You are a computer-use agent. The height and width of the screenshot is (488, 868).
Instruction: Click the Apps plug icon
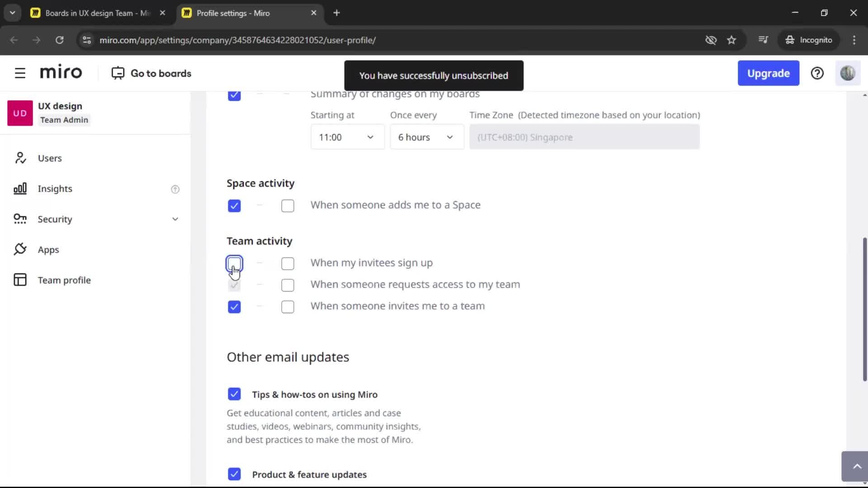[x=20, y=249]
